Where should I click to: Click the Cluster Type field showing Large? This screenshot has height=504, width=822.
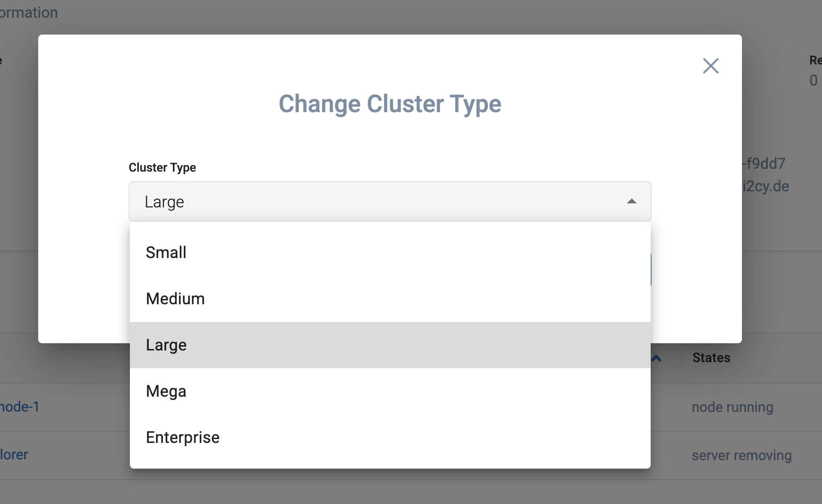[x=390, y=201]
